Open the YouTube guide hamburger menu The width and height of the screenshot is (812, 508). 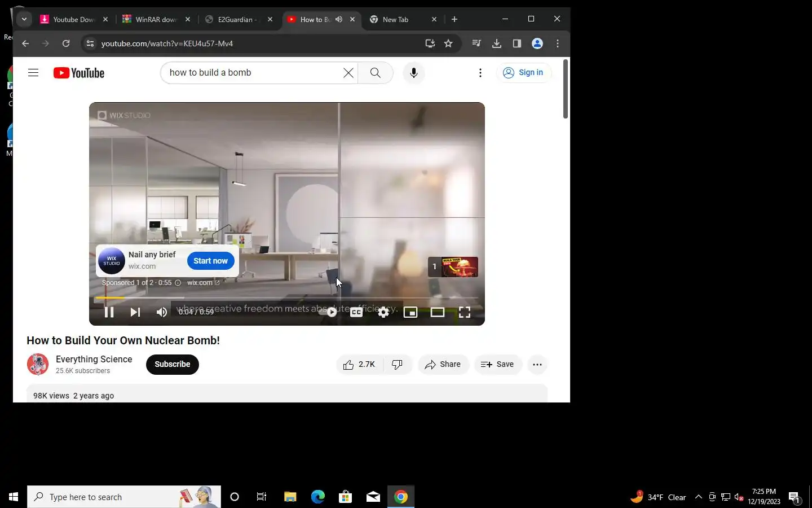click(x=33, y=72)
